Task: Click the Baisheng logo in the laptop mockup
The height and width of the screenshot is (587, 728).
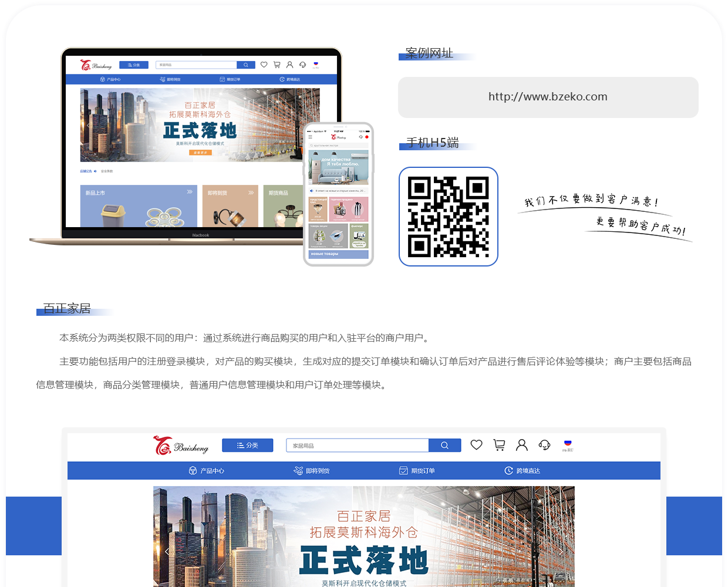Action: [x=96, y=65]
